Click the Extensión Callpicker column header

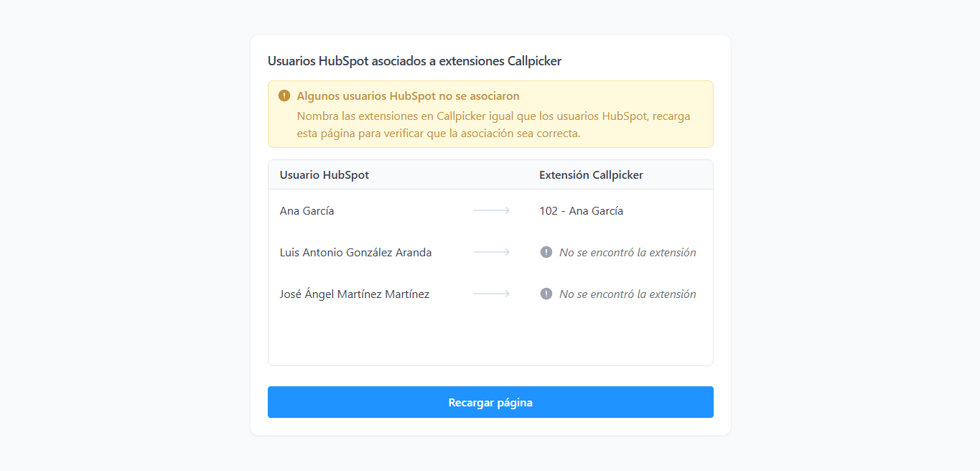591,175
